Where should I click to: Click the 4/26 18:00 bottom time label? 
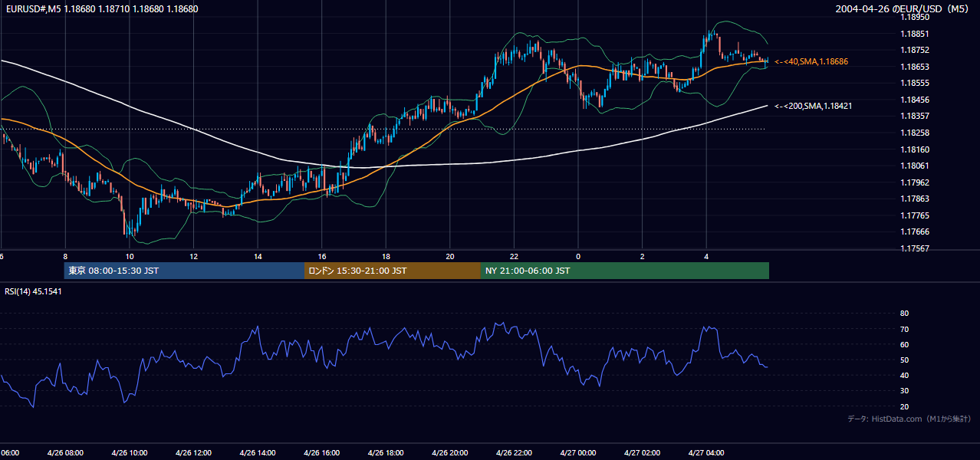(386, 452)
